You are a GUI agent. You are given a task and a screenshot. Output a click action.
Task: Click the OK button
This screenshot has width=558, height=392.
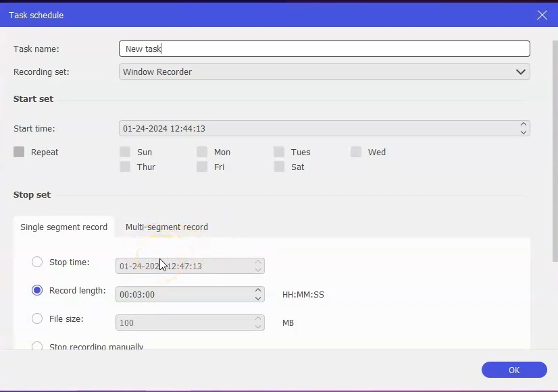click(514, 370)
